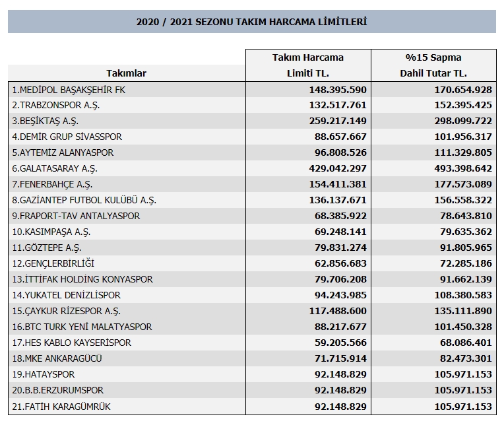Click the value 69.248.141
This screenshot has width=504, height=433.
pos(340,232)
